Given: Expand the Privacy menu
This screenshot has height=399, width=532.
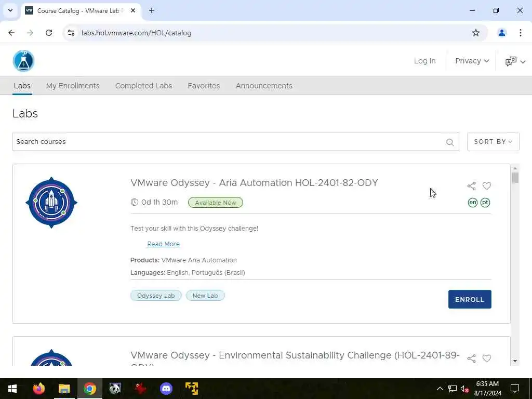Looking at the screenshot, I should [472, 61].
